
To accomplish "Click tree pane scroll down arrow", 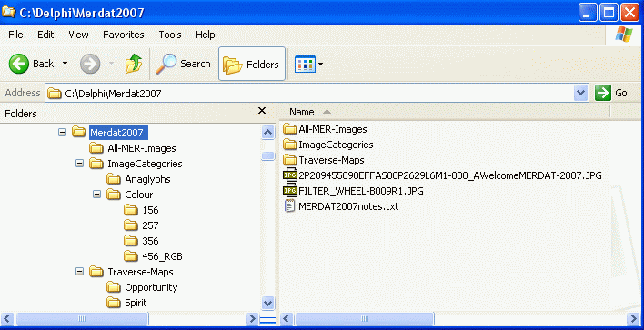I will pos(267,304).
